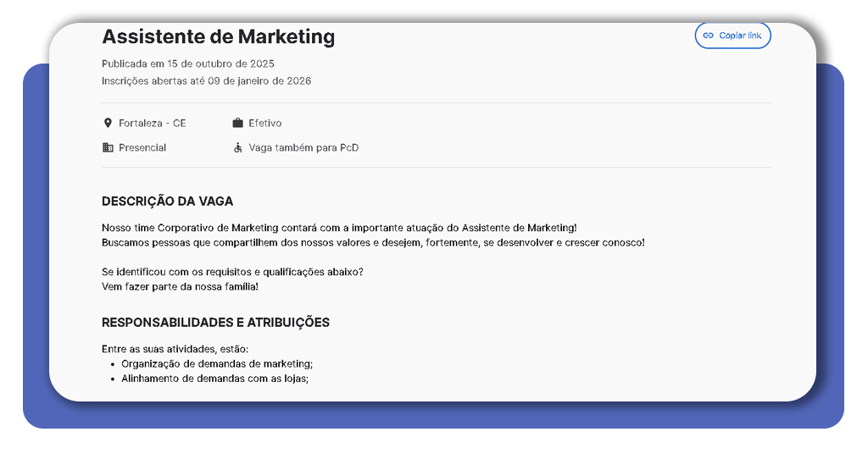Click the Vaga também para PcD label
Viewport: 868px width, 454px height.
pyautogui.click(x=303, y=147)
